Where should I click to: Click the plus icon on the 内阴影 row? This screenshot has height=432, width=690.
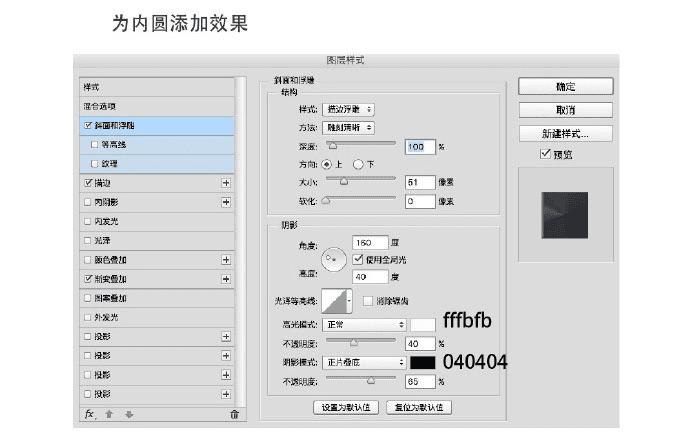point(226,202)
